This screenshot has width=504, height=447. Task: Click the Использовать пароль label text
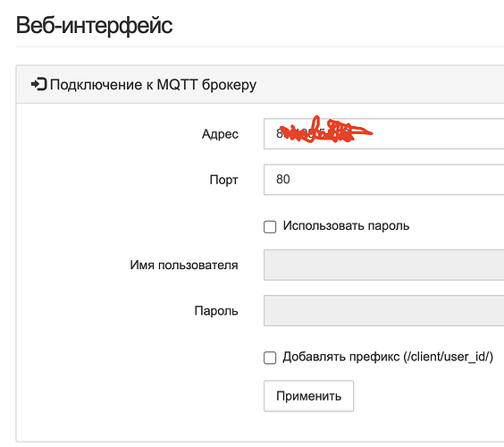point(346,226)
